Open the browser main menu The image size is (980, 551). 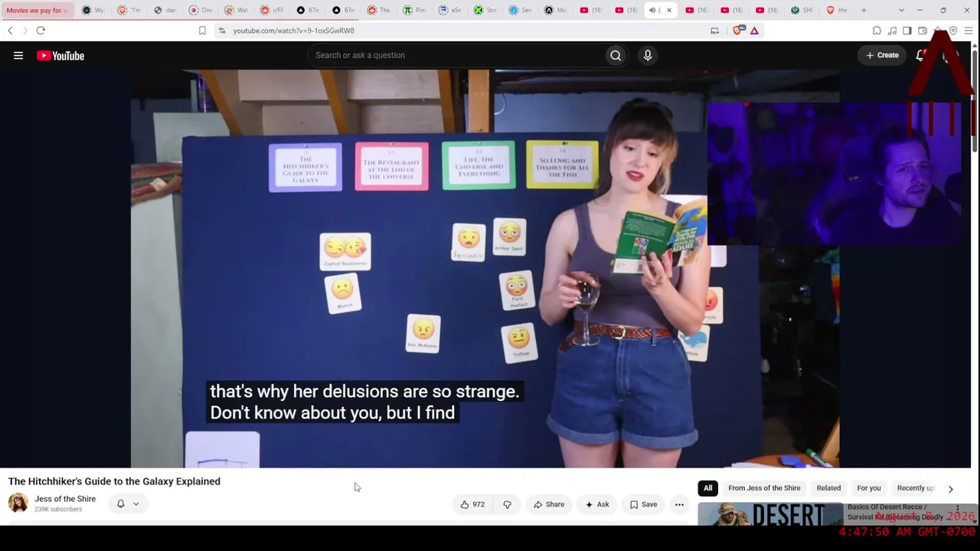tap(969, 31)
